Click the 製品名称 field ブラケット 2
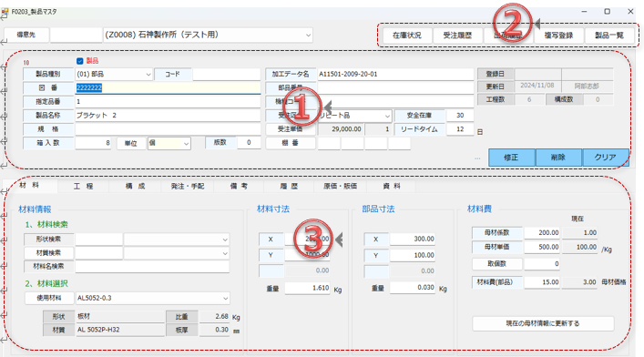The image size is (644, 357). (x=168, y=116)
